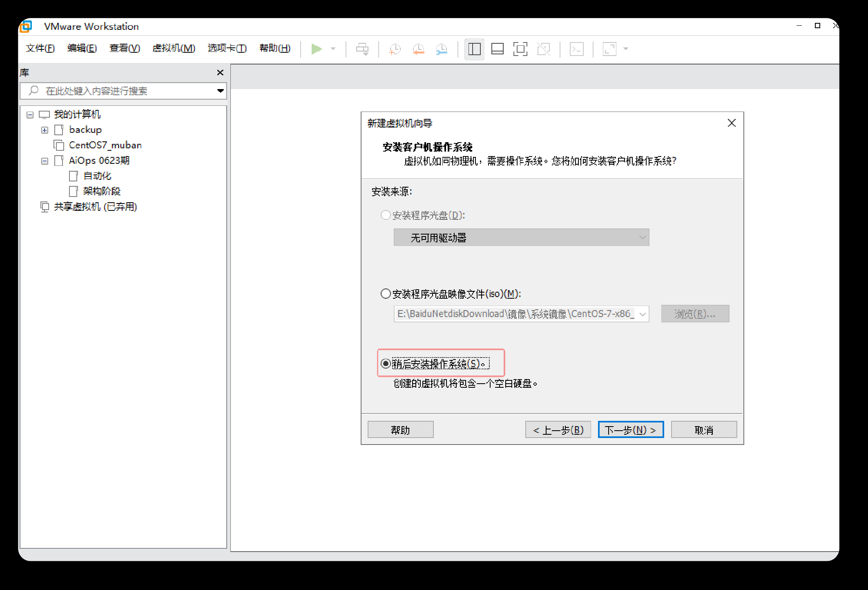Minimize the VMware Workstation window
Viewport: 868px width, 590px height.
(799, 26)
